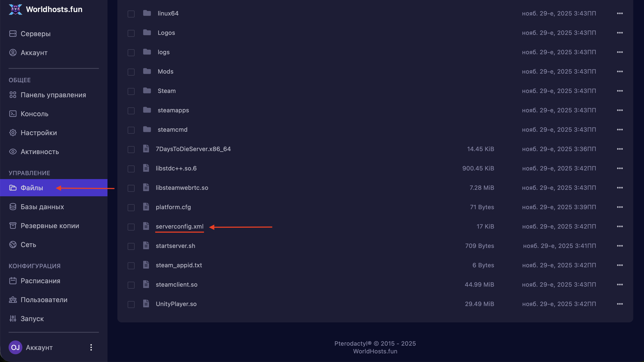Click the Активность eye icon
The width and height of the screenshot is (644, 362).
coord(13,152)
